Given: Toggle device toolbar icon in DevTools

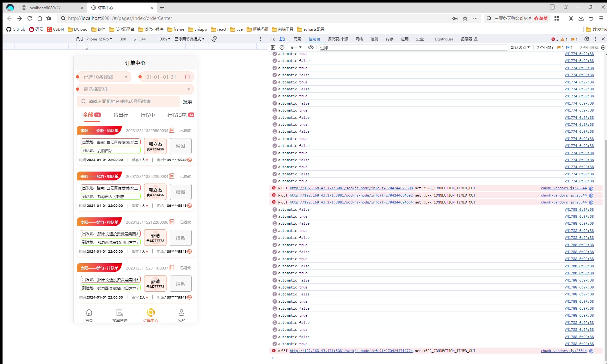Looking at the screenshot, I should [282, 39].
